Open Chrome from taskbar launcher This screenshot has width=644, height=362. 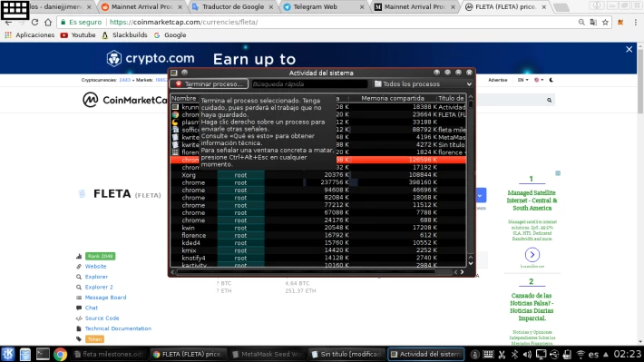click(60, 354)
